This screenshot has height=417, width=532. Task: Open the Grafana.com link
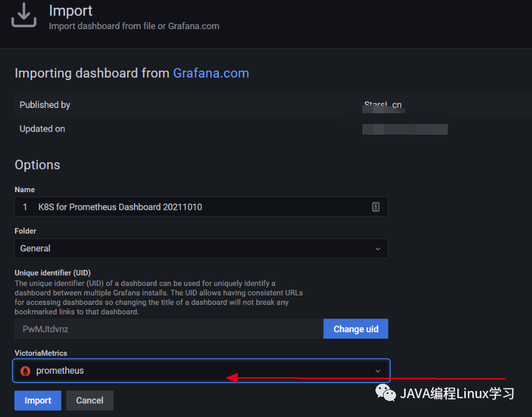tap(211, 74)
